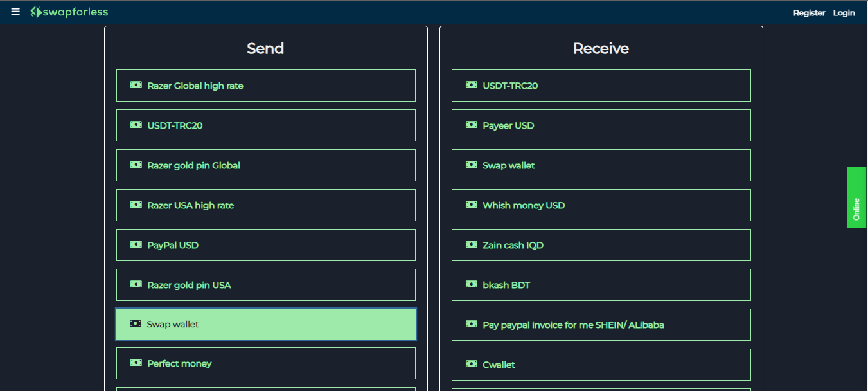
Task: Open the Register page
Action: pos(809,12)
